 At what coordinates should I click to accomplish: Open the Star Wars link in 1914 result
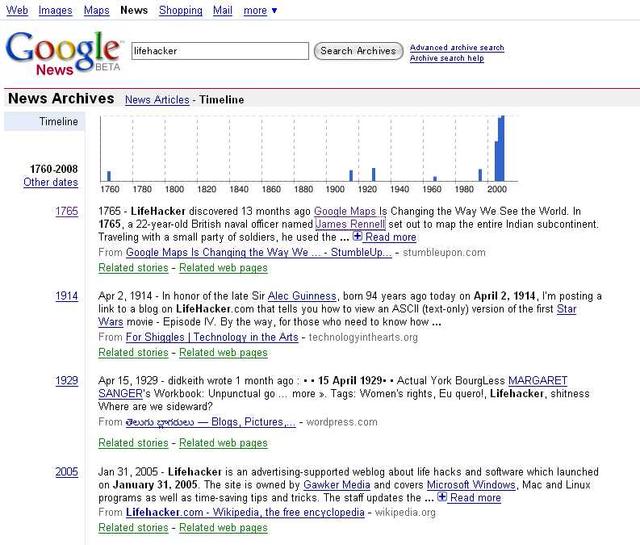[x=567, y=309]
